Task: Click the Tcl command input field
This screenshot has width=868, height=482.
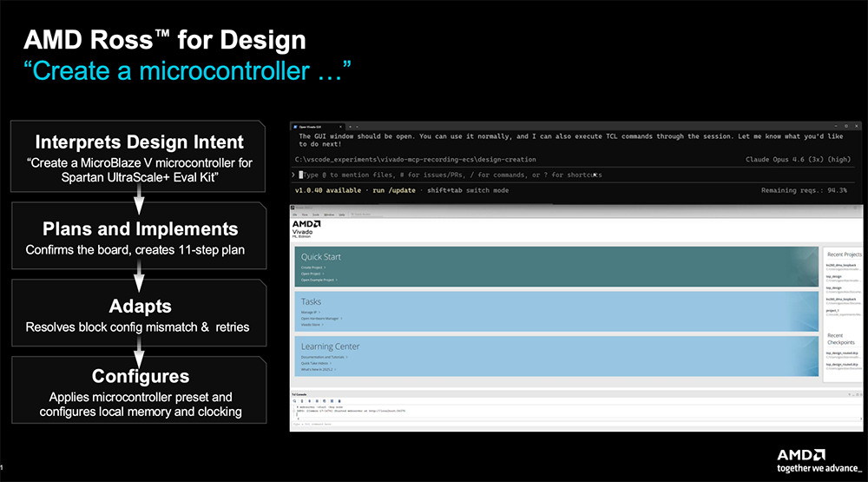Action: click(575, 425)
